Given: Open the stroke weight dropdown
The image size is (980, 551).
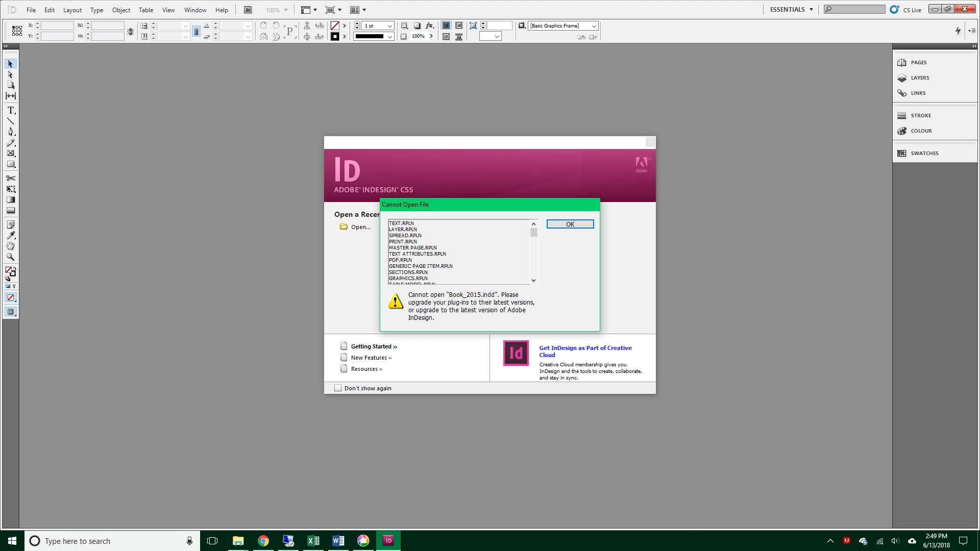Looking at the screenshot, I should pos(390,26).
